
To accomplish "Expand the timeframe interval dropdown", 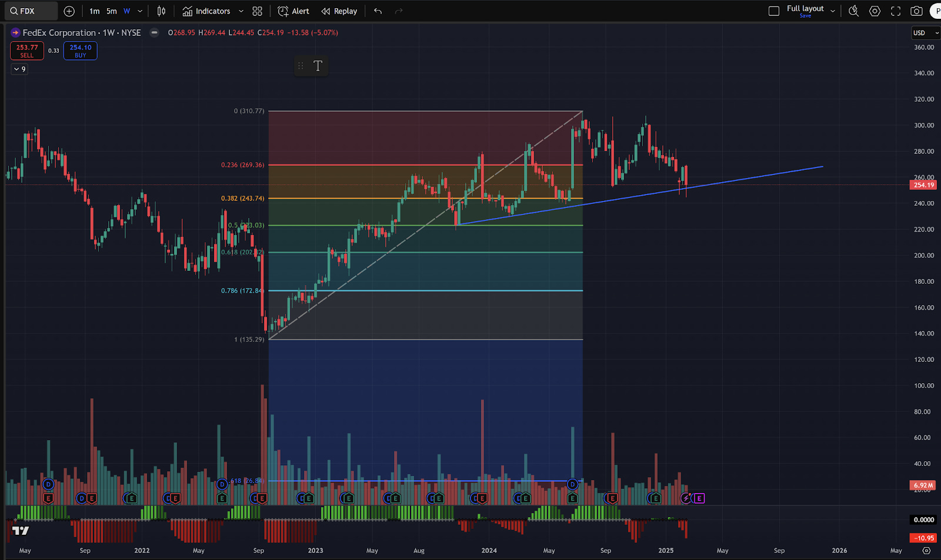I will 140,11.
